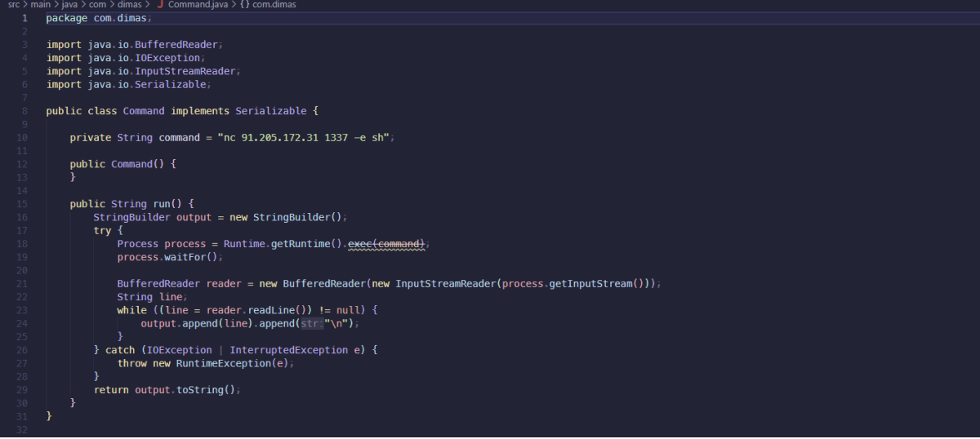This screenshot has height=439, width=980.
Task: Click 'java.io.InputStreamReader' import text
Action: pos(162,71)
